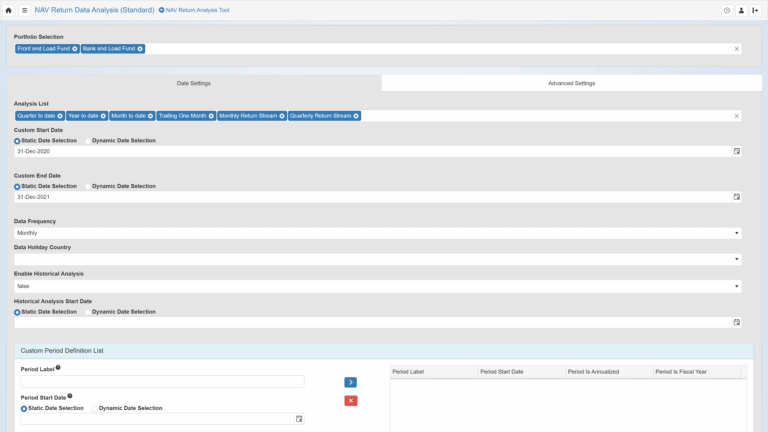Expand the Data Frequency dropdown
This screenshot has width=768, height=432.
pos(377,233)
